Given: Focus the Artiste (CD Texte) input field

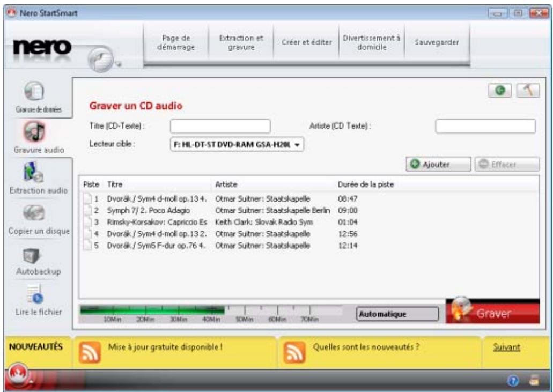Looking at the screenshot, I should [485, 126].
